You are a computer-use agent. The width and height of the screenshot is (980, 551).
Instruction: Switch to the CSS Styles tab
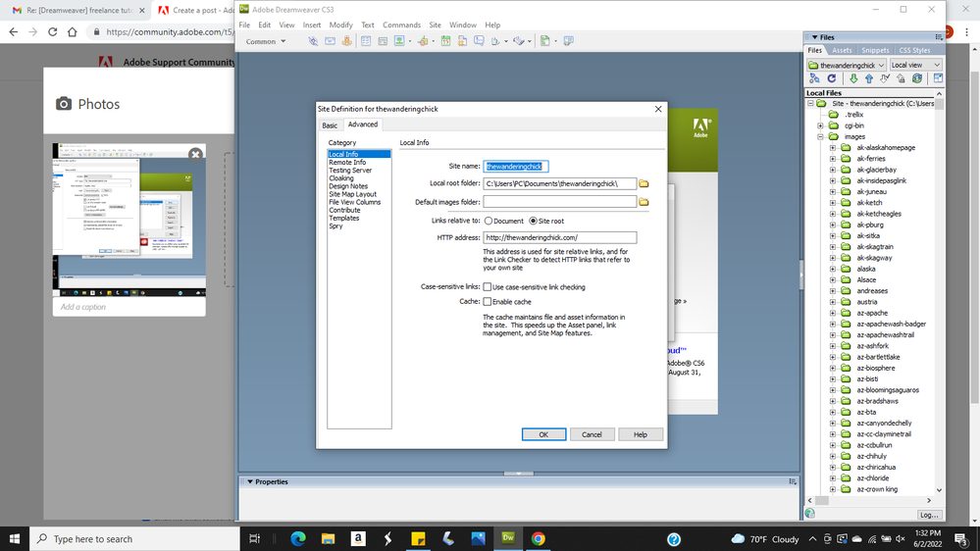pyautogui.click(x=914, y=51)
